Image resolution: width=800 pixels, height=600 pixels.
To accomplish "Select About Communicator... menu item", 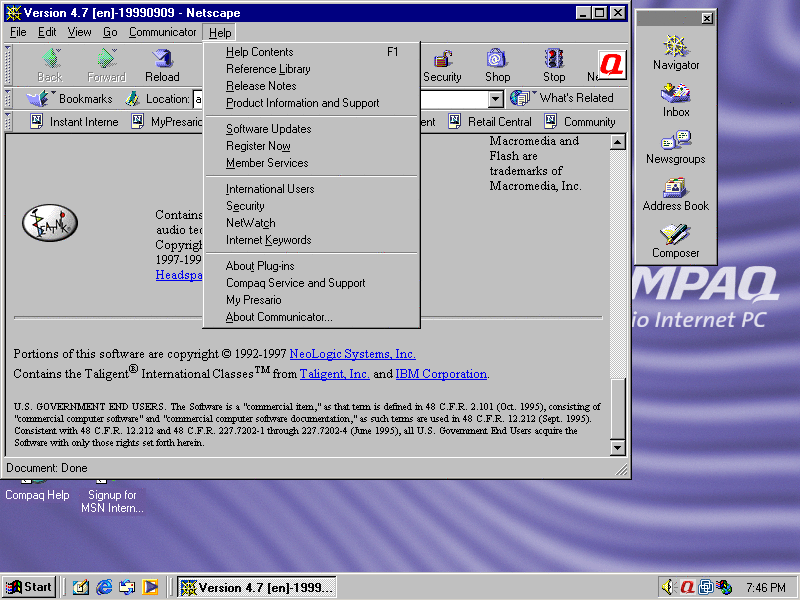I will tap(311, 317).
